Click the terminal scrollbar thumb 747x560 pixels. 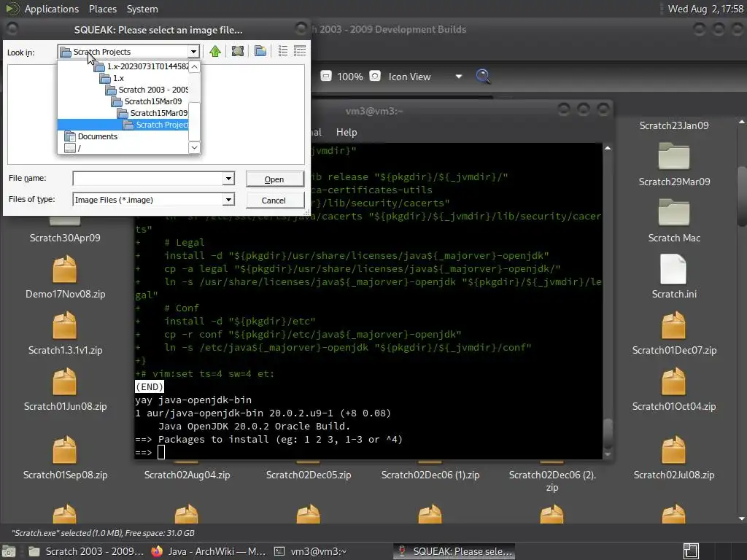coord(608,432)
